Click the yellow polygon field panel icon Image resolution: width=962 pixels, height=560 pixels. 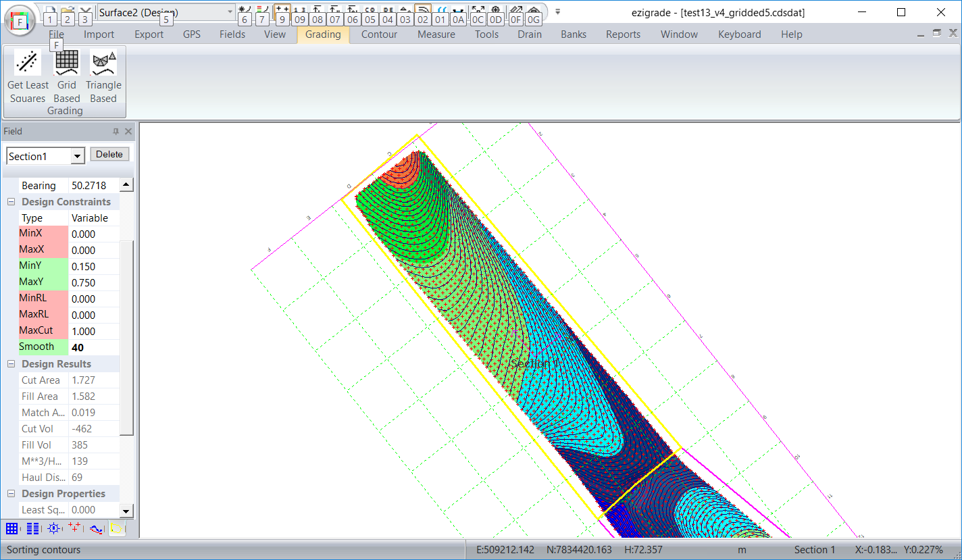point(117,528)
